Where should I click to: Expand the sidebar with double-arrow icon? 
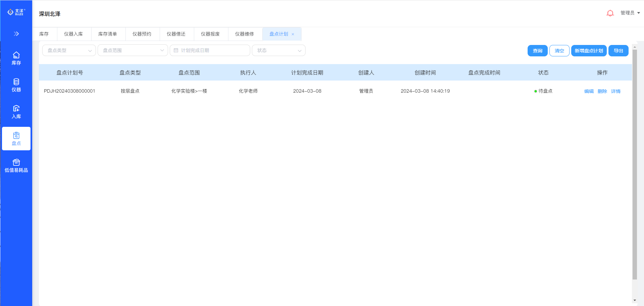coord(16,34)
